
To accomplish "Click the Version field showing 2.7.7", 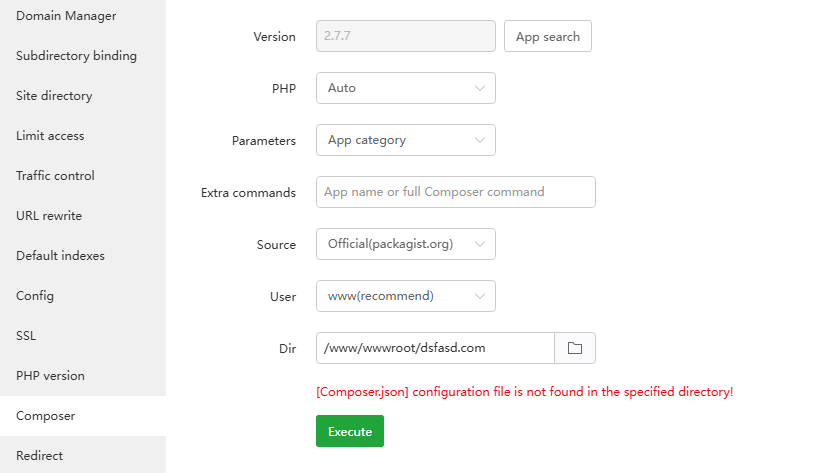I will pos(405,36).
